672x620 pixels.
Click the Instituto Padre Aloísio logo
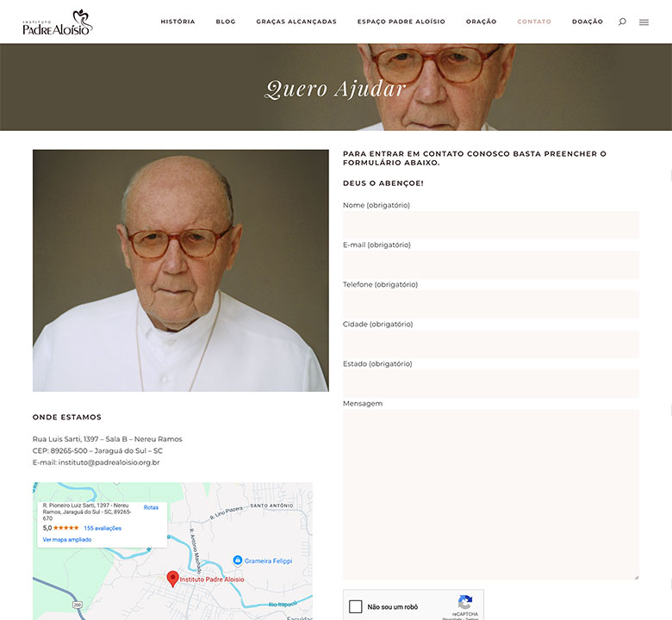[x=58, y=22]
